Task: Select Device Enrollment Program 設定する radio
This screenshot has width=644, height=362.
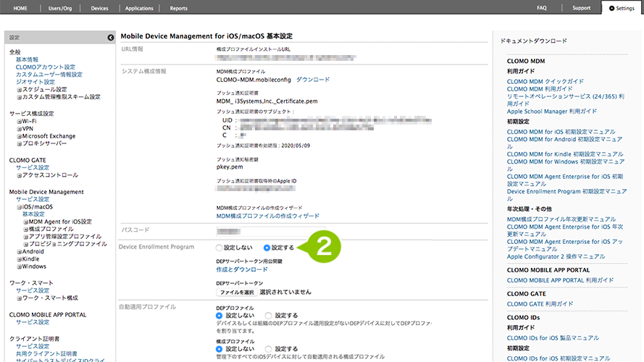Action: tap(267, 248)
